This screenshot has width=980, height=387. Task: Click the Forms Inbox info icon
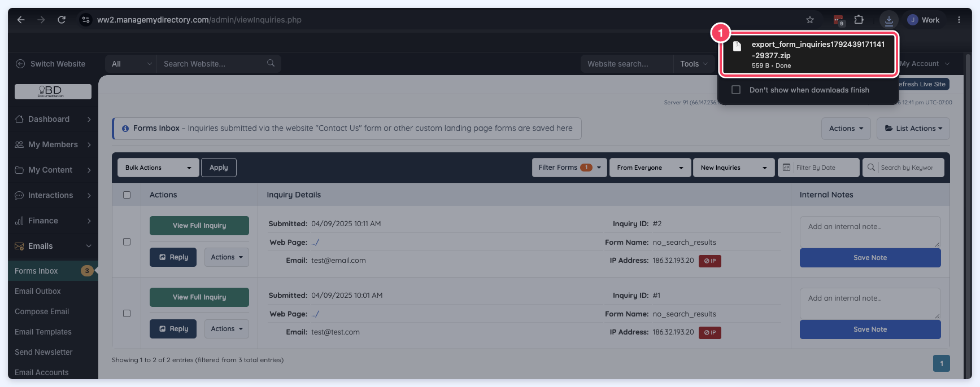point(125,129)
